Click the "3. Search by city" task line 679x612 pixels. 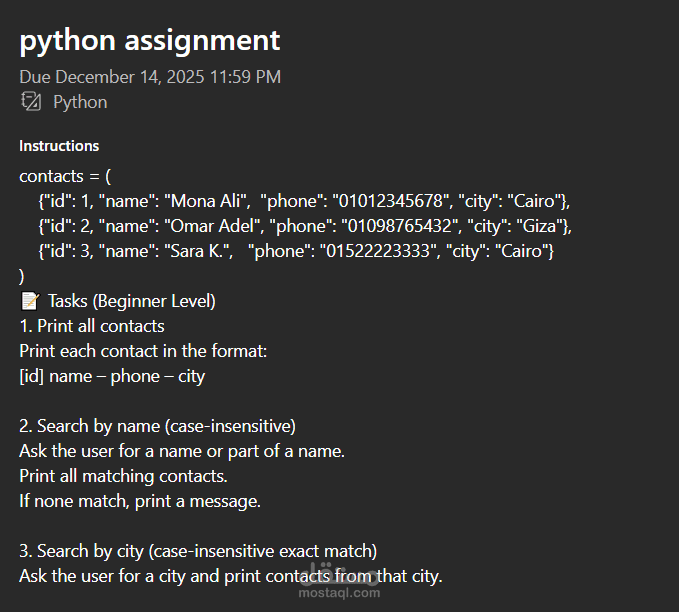click(x=198, y=551)
